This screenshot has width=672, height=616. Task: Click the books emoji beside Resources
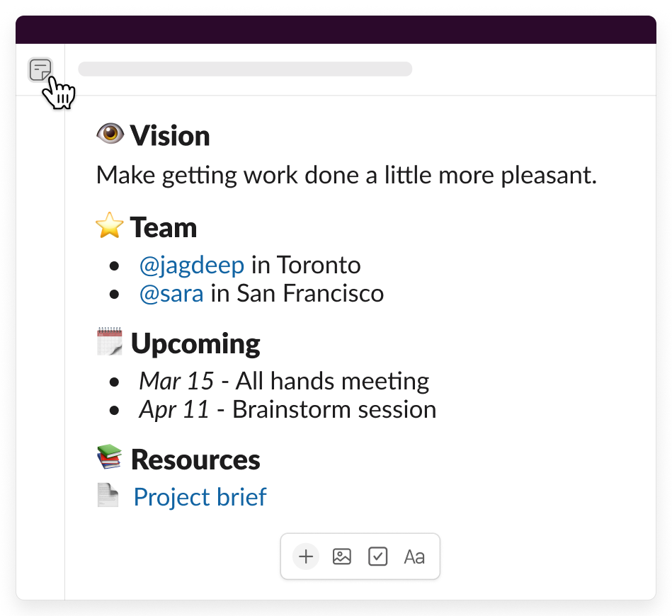pyautogui.click(x=110, y=457)
